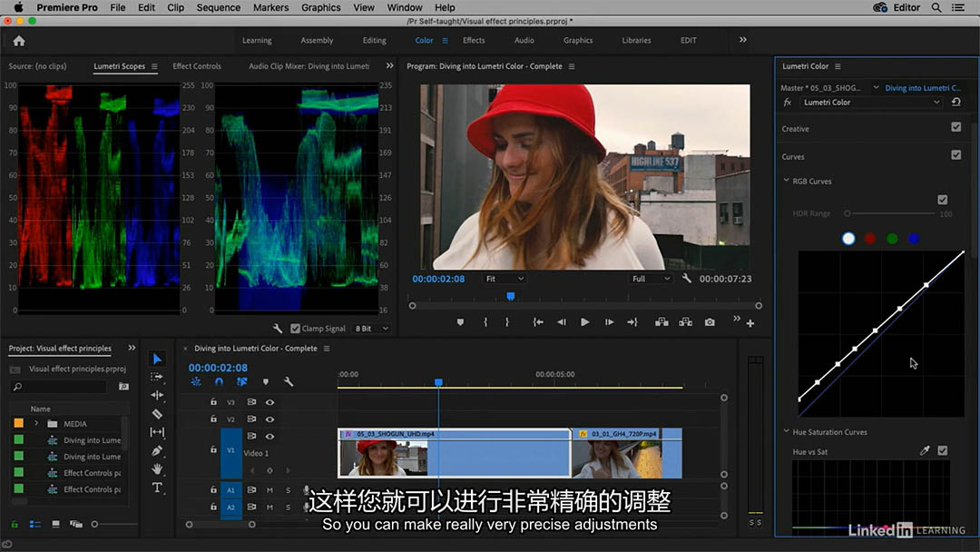Image resolution: width=980 pixels, height=552 pixels.
Task: Collapse Hue Saturation Curves section
Action: (786, 431)
